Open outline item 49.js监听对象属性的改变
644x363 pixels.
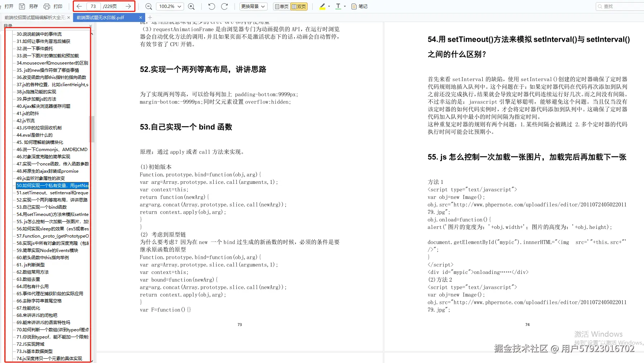tap(41, 178)
